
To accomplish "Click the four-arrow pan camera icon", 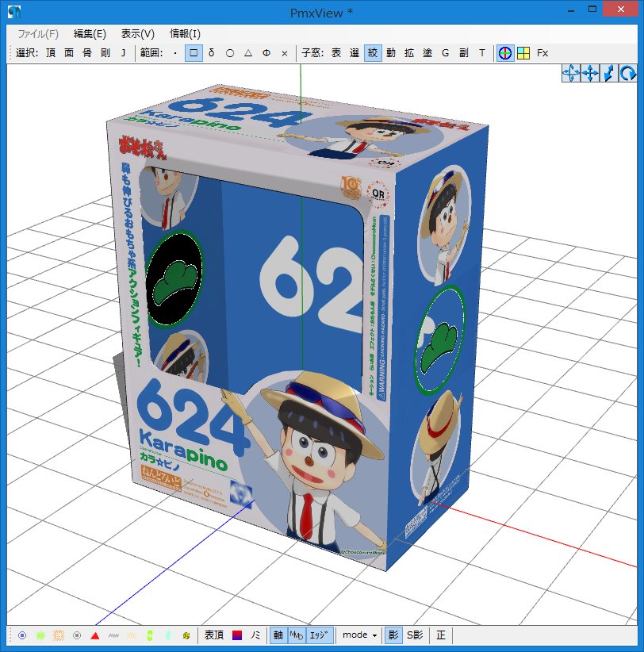I will (x=590, y=73).
